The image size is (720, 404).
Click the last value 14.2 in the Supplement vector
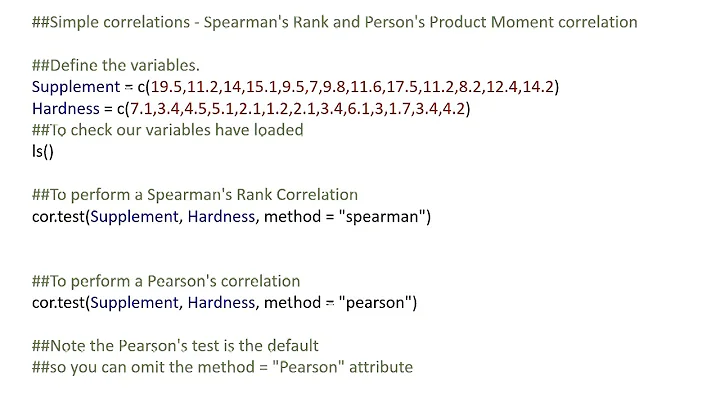537,87
